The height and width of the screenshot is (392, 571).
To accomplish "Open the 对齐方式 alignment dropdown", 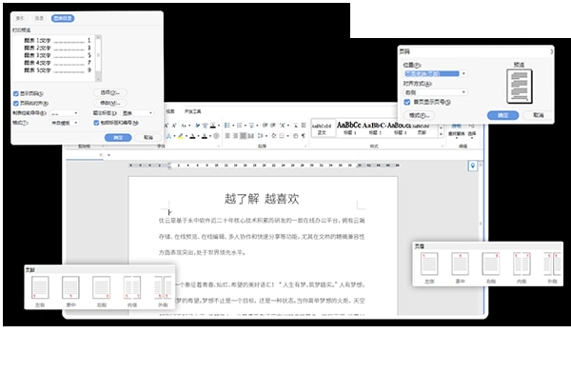I will (x=436, y=92).
